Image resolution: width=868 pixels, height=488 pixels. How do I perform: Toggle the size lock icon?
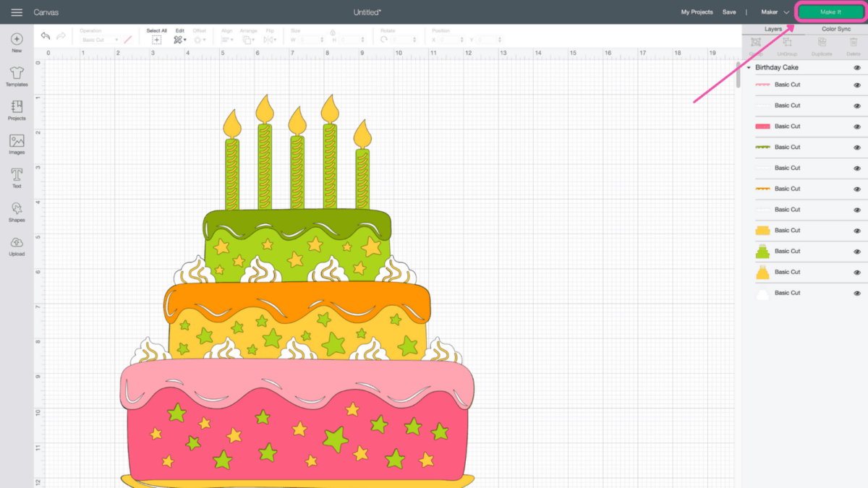[333, 32]
